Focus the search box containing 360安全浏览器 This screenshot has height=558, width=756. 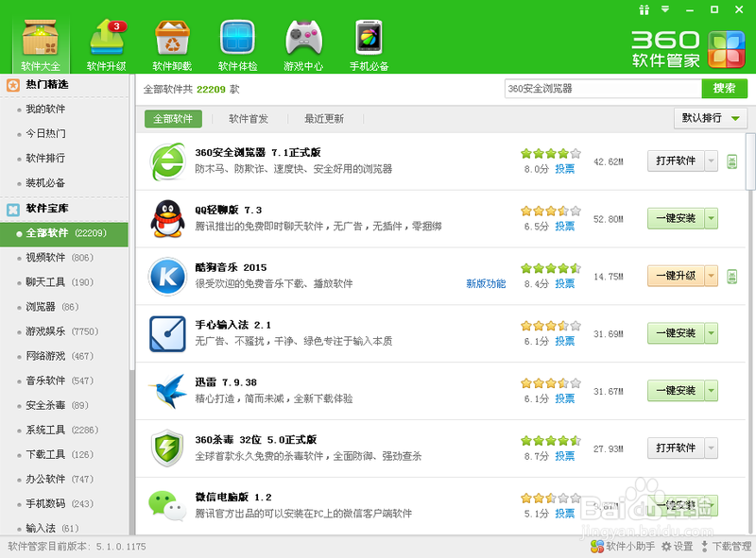click(x=603, y=89)
